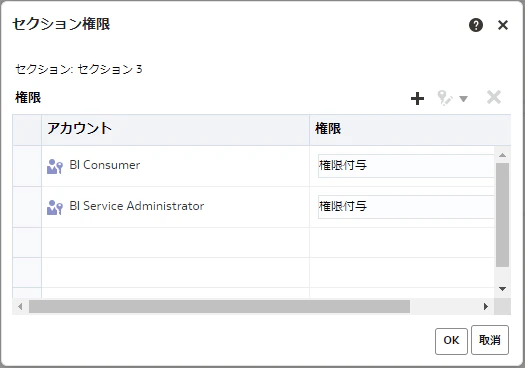Click the vertical scrollbar up arrow
Screen dimensions: 525x368
pyautogui.click(x=502, y=155)
